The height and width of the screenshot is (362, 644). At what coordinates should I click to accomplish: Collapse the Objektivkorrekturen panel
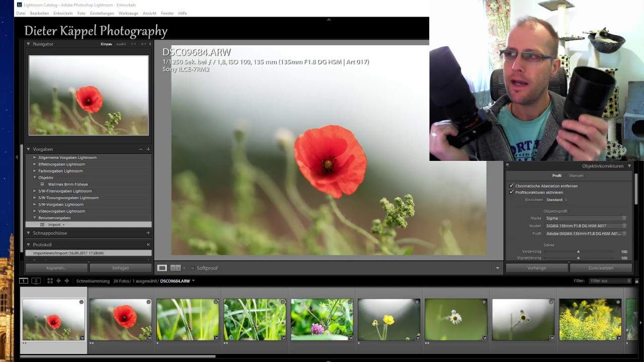click(629, 166)
